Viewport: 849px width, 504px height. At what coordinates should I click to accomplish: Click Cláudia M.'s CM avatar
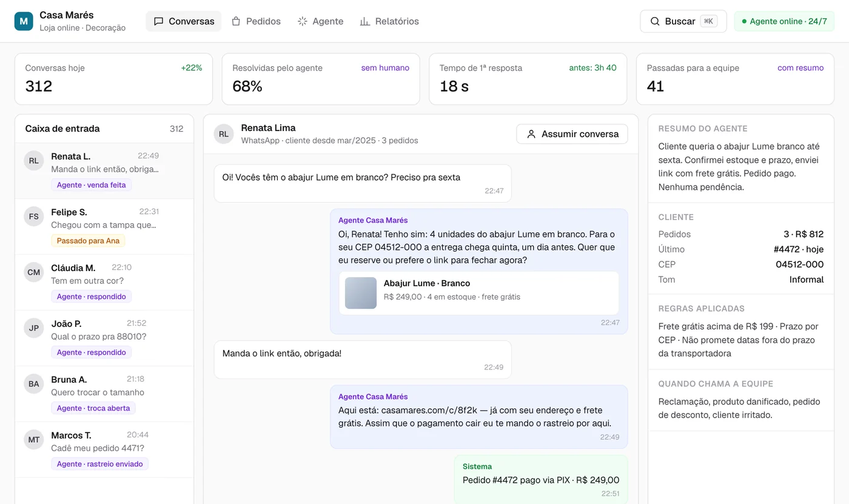[x=34, y=272]
